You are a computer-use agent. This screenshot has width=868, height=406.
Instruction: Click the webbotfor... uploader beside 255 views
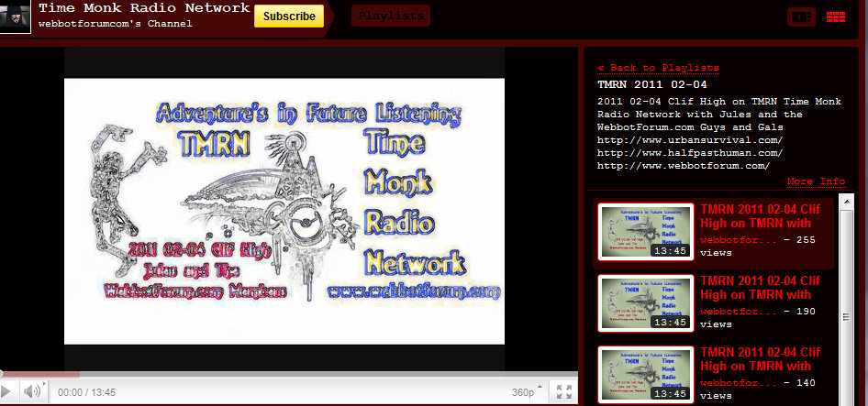pyautogui.click(x=739, y=241)
